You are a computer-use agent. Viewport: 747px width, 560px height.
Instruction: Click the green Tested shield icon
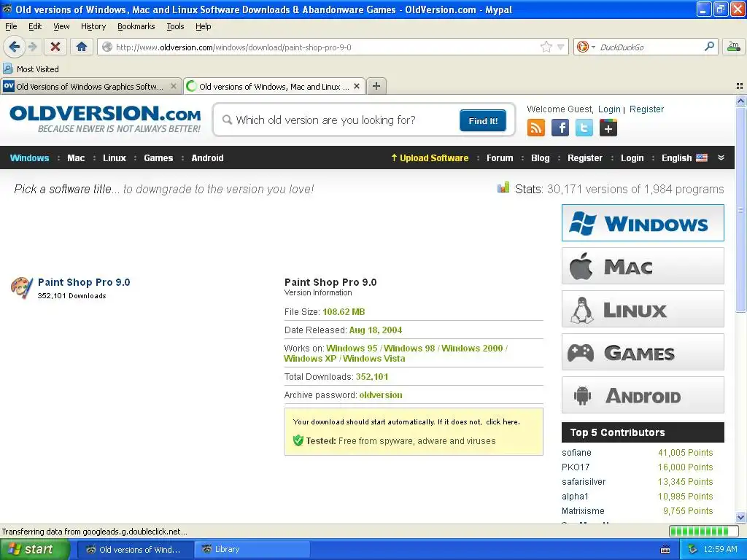pyautogui.click(x=298, y=440)
